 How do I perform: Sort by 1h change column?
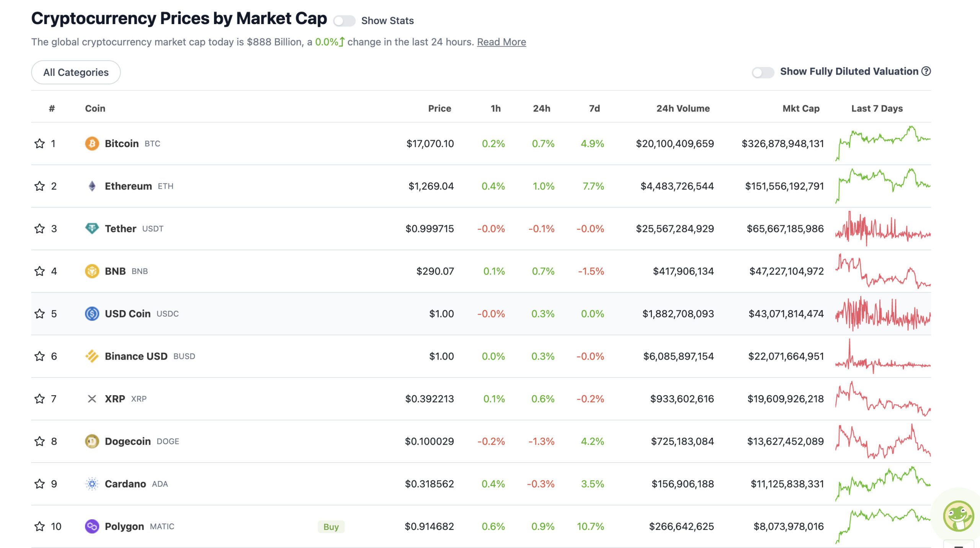pos(495,108)
